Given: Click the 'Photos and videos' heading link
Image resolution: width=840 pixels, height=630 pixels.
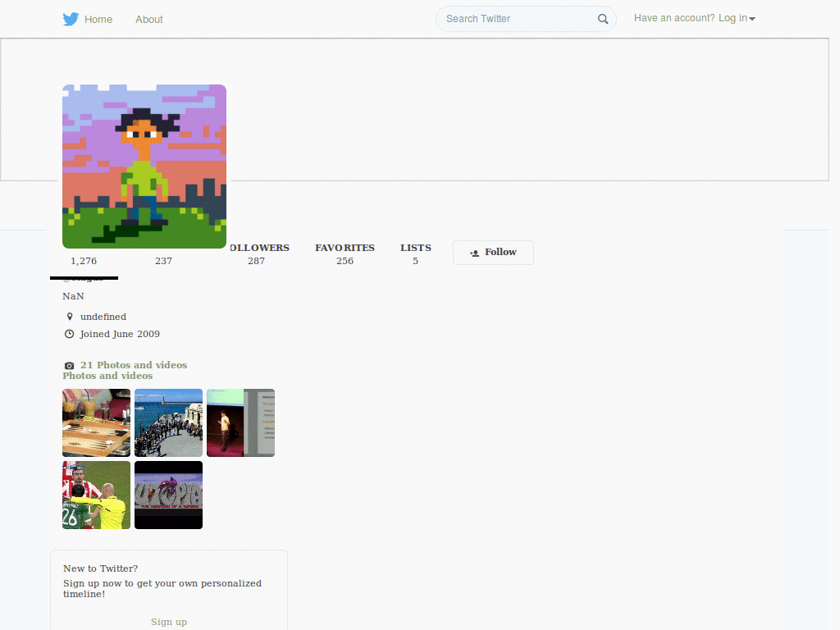Looking at the screenshot, I should click(107, 376).
